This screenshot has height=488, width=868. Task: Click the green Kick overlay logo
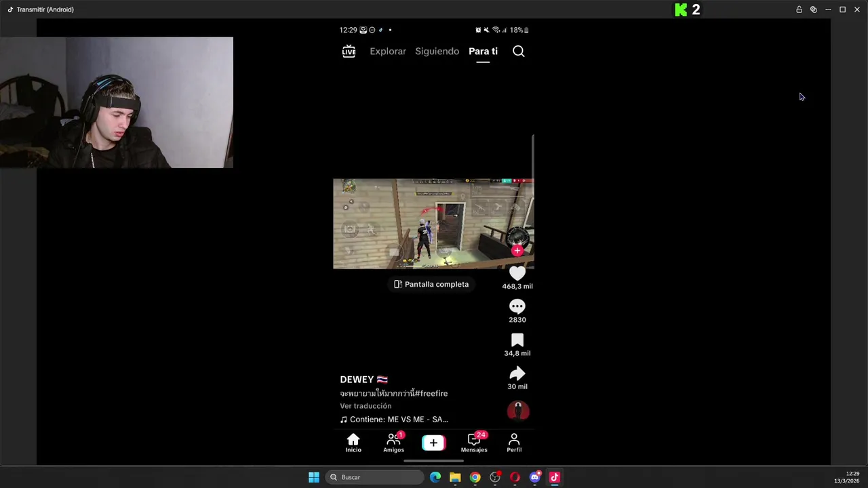tap(681, 9)
